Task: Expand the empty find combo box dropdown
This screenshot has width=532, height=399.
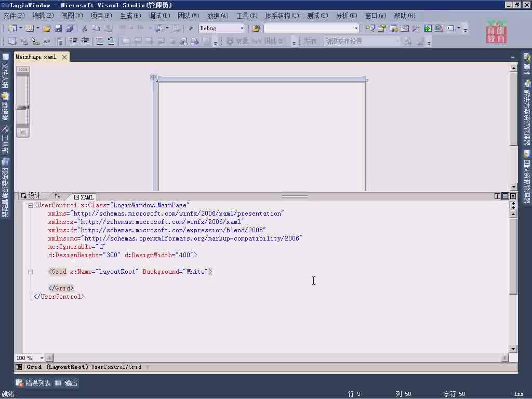Action: (x=356, y=29)
